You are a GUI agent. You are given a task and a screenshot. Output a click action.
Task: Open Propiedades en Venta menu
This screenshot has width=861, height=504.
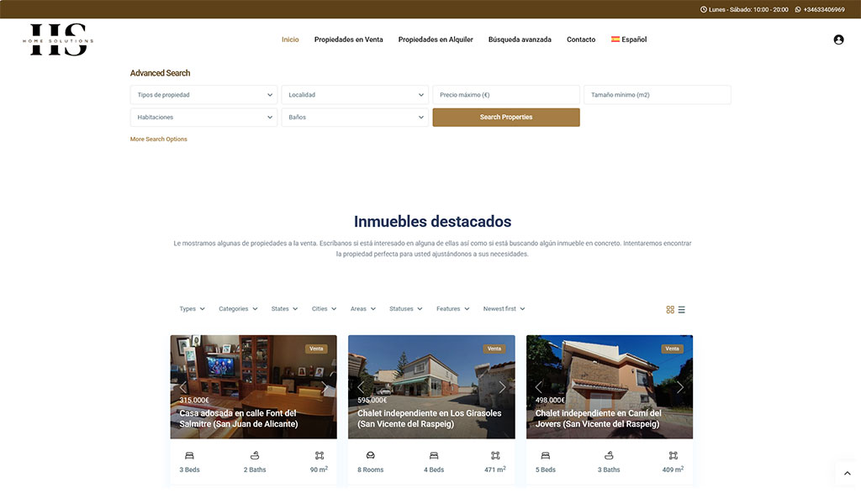(x=349, y=39)
